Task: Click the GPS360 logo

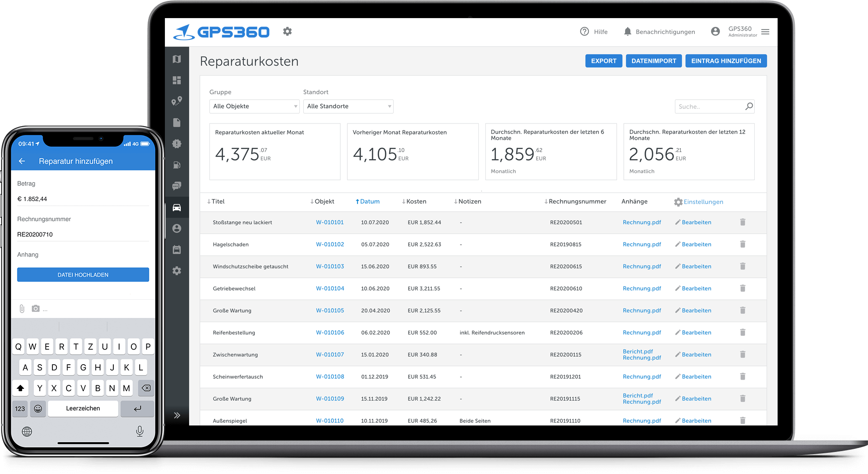Action: [x=221, y=32]
